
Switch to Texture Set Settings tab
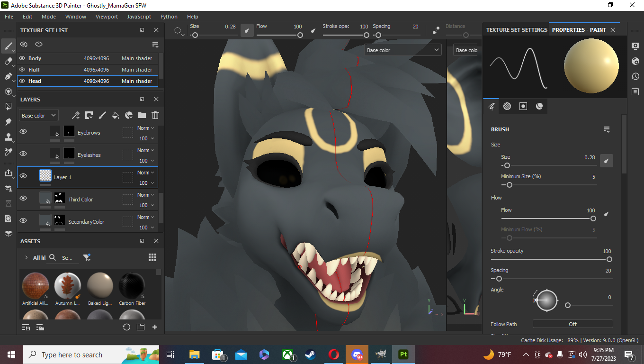point(516,30)
